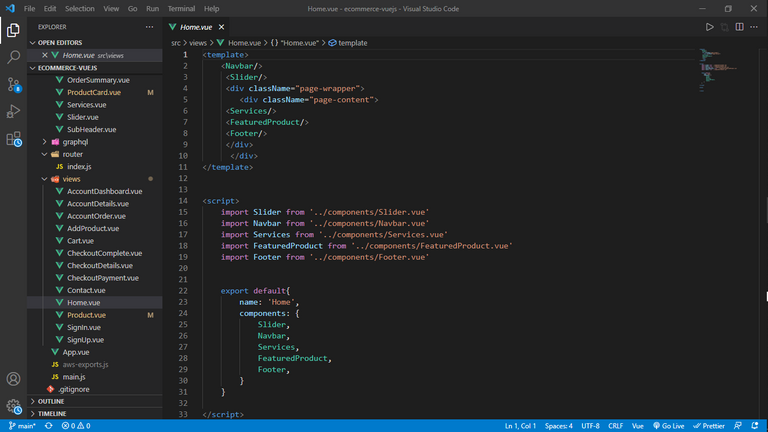Synchronize changes via status bar sync icon
Viewport: 768px width, 432px height.
(48, 426)
